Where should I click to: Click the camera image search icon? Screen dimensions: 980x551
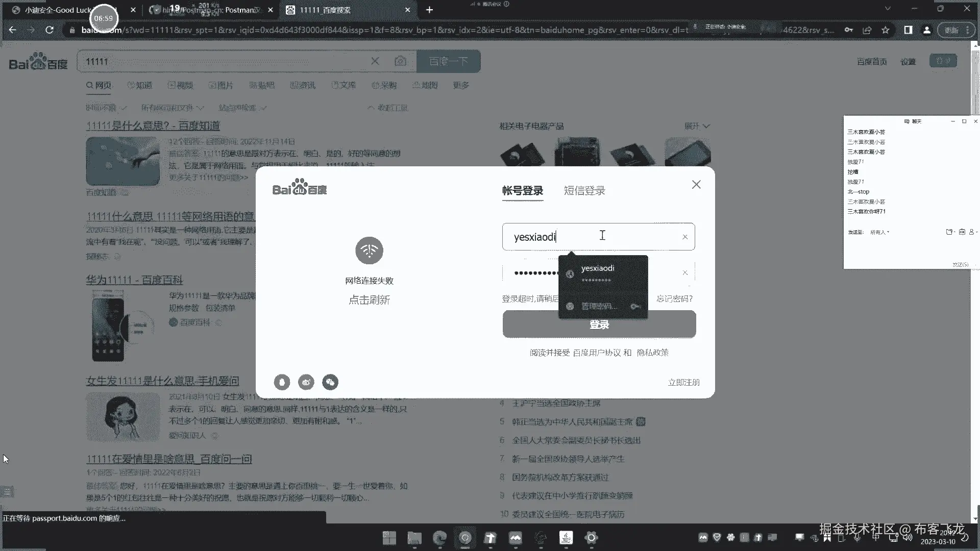(401, 61)
